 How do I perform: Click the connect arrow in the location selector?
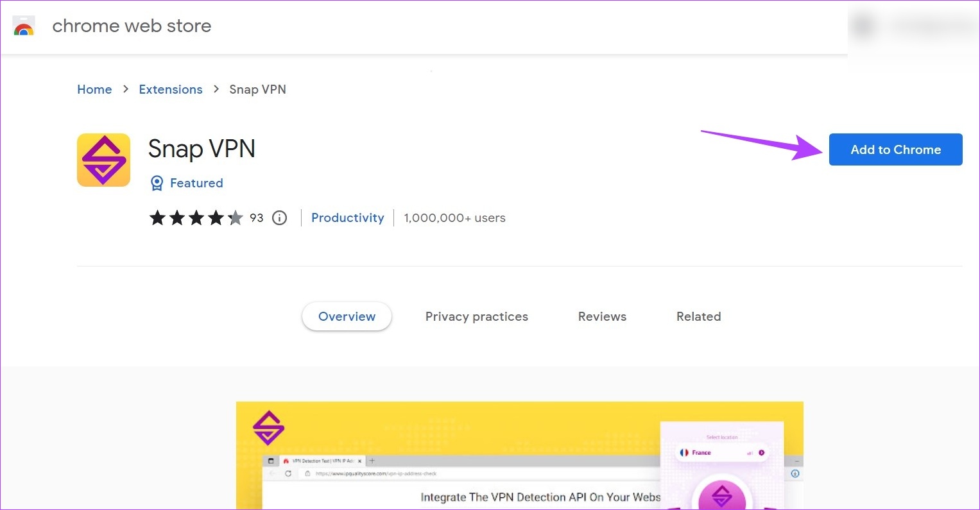[x=762, y=452]
